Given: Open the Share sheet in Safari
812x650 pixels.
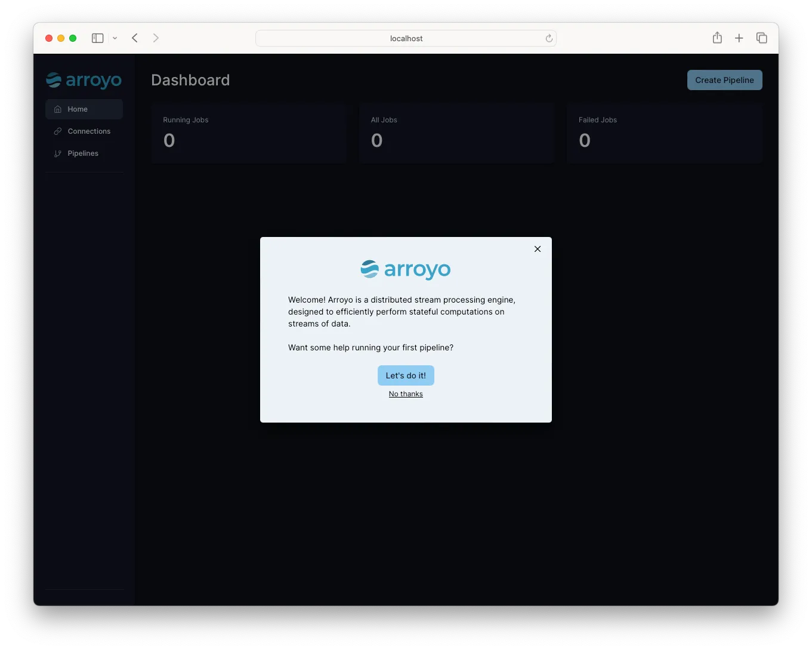Looking at the screenshot, I should (x=717, y=38).
